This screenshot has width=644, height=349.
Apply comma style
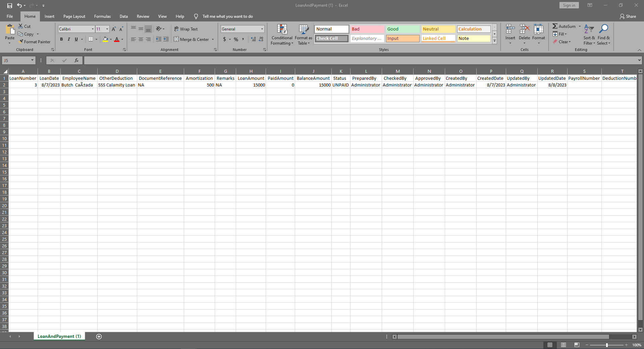(243, 39)
